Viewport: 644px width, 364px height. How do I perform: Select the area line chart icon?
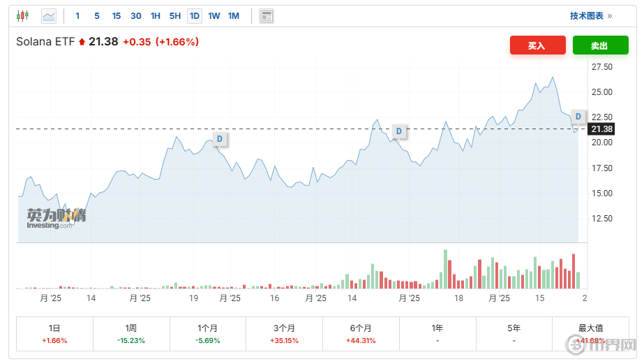pos(49,15)
